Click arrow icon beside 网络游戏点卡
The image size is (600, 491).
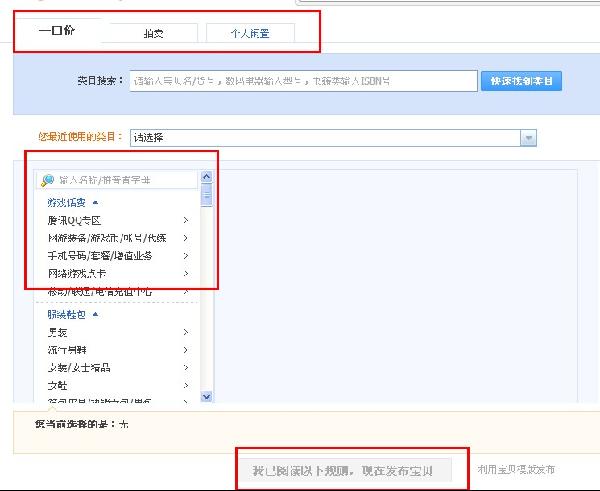coord(186,273)
